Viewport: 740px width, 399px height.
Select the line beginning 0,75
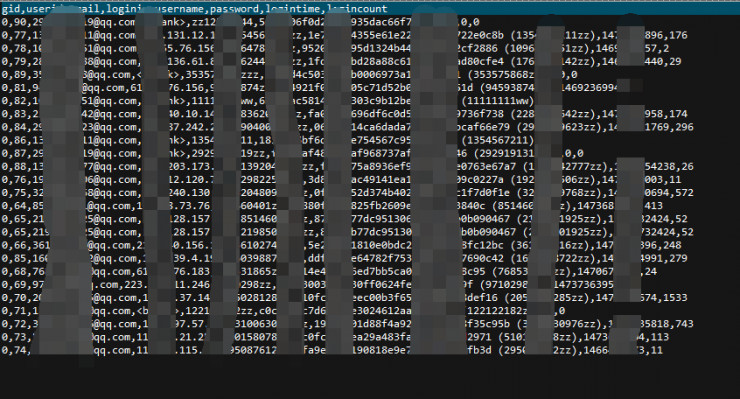(347, 193)
